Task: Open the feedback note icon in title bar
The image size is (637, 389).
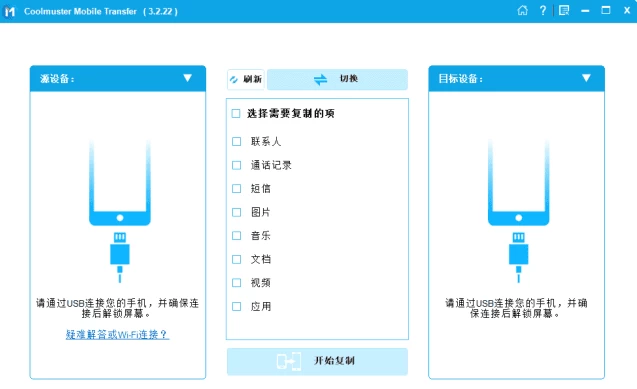Action: (x=564, y=11)
